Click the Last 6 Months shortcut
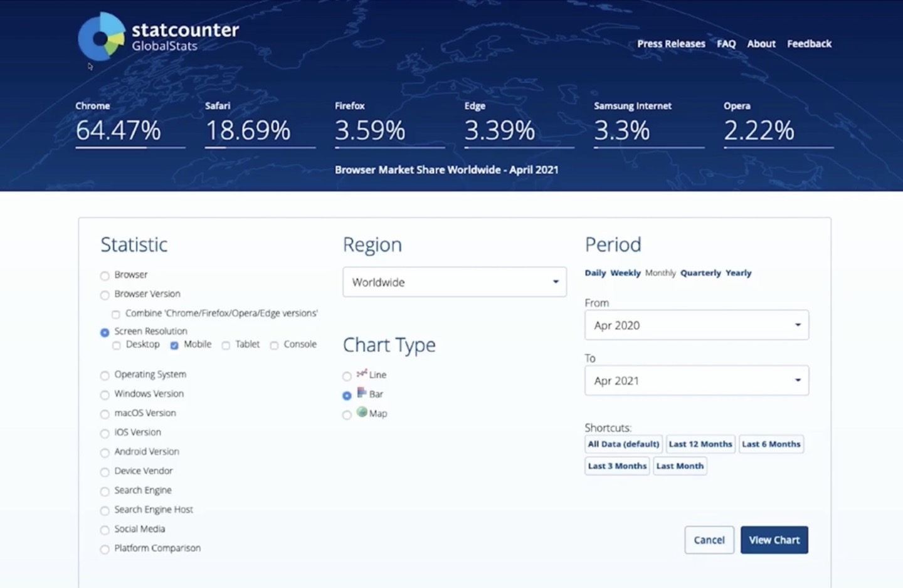903x588 pixels. coord(771,444)
